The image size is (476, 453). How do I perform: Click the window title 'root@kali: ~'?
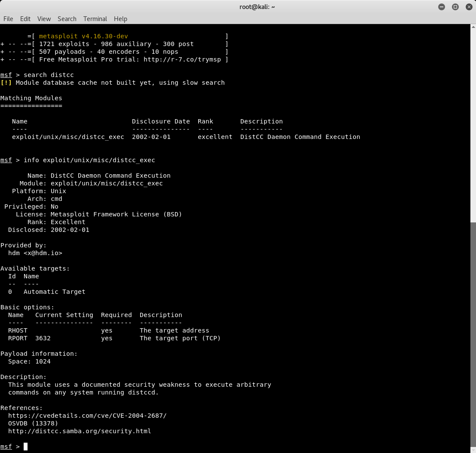[257, 7]
